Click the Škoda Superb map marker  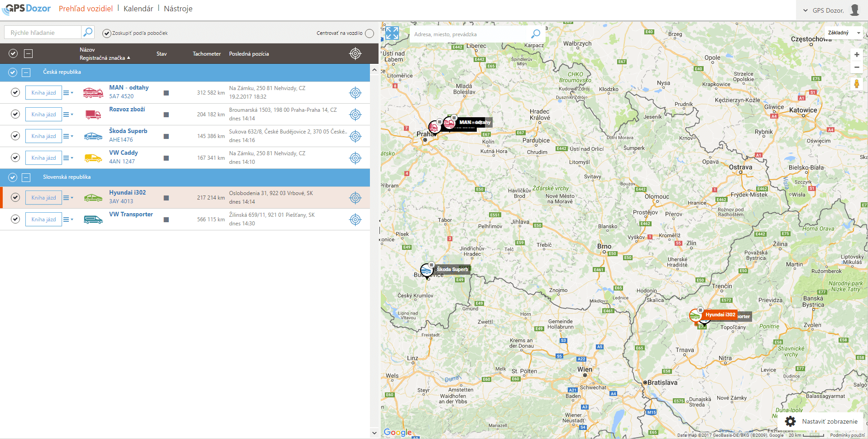pos(427,270)
